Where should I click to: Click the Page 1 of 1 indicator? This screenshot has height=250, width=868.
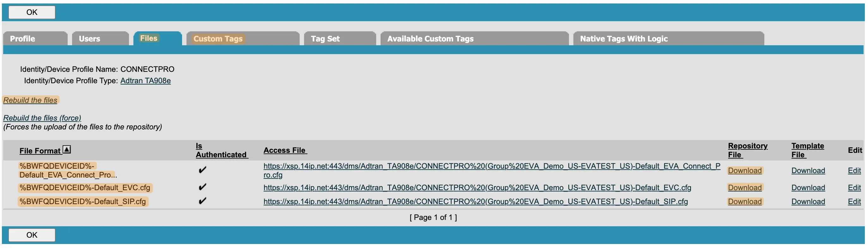(433, 217)
